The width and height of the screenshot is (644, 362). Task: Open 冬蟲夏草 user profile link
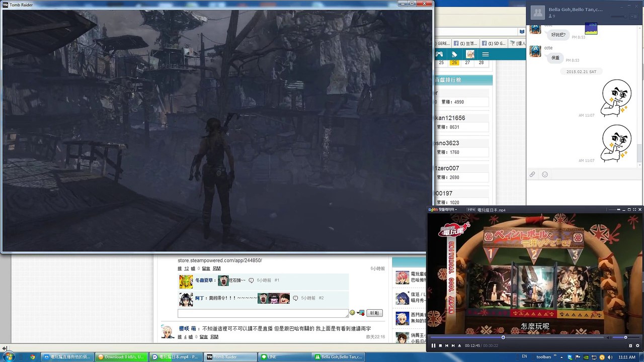pos(205,281)
